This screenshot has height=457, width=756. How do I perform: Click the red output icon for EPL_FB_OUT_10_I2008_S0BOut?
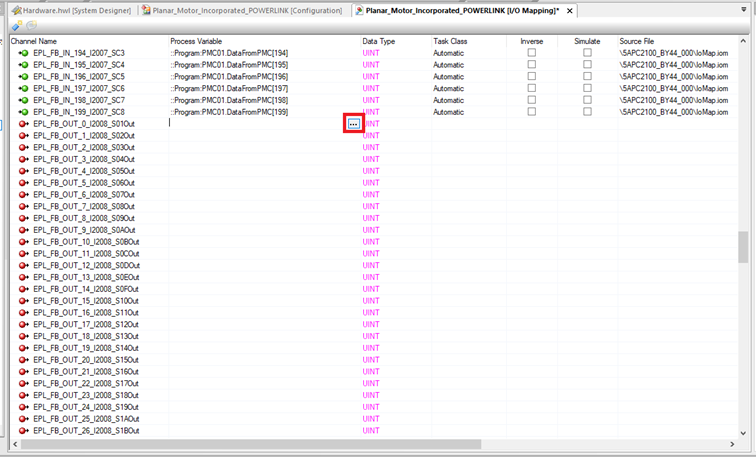(23, 242)
